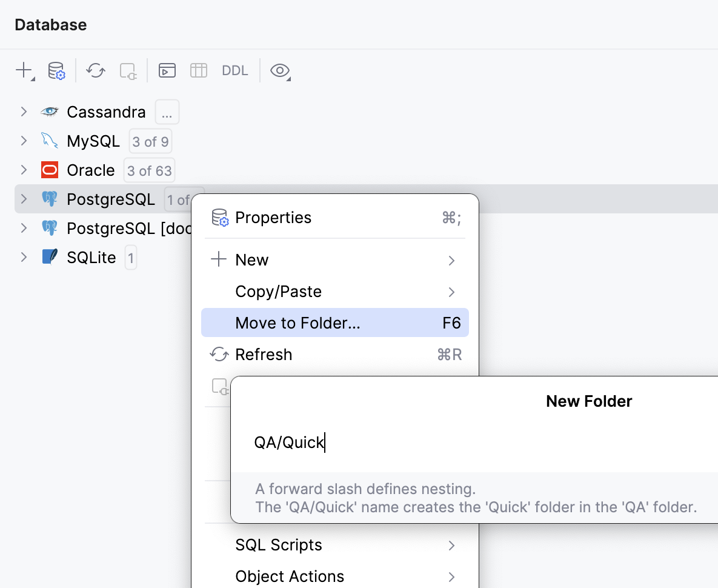Open the Object Actions submenu
The image size is (718, 588).
coord(289,576)
